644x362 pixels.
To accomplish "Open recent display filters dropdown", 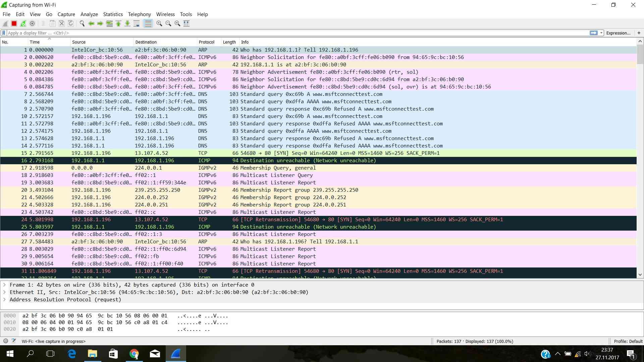I will (601, 33).
